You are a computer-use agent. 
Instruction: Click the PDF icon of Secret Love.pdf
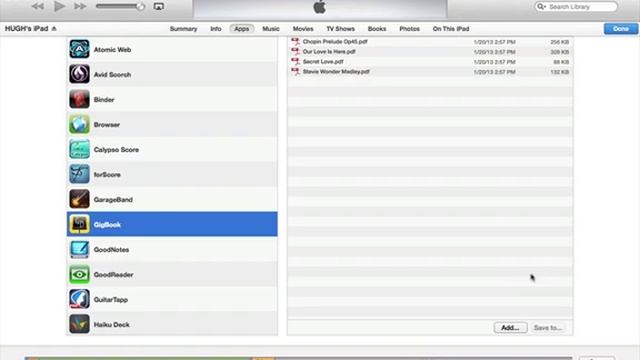point(295,61)
